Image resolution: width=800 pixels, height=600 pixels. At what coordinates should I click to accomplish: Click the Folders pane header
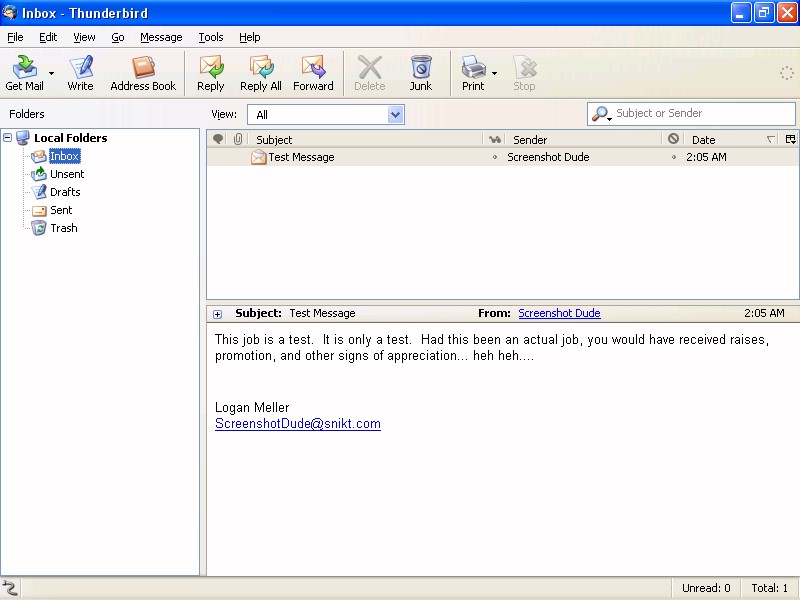(x=27, y=114)
